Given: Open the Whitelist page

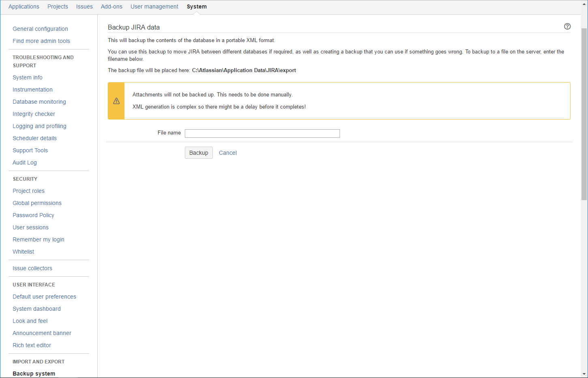Looking at the screenshot, I should [24, 252].
